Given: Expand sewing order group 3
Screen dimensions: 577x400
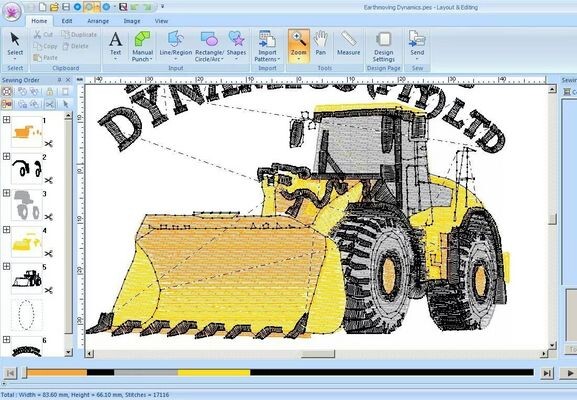Looking at the screenshot, I should [x=6, y=193].
